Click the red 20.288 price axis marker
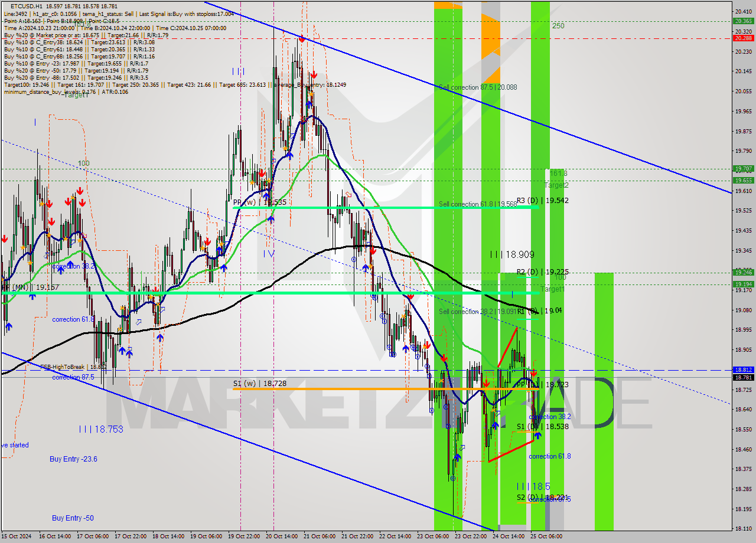 pos(742,38)
